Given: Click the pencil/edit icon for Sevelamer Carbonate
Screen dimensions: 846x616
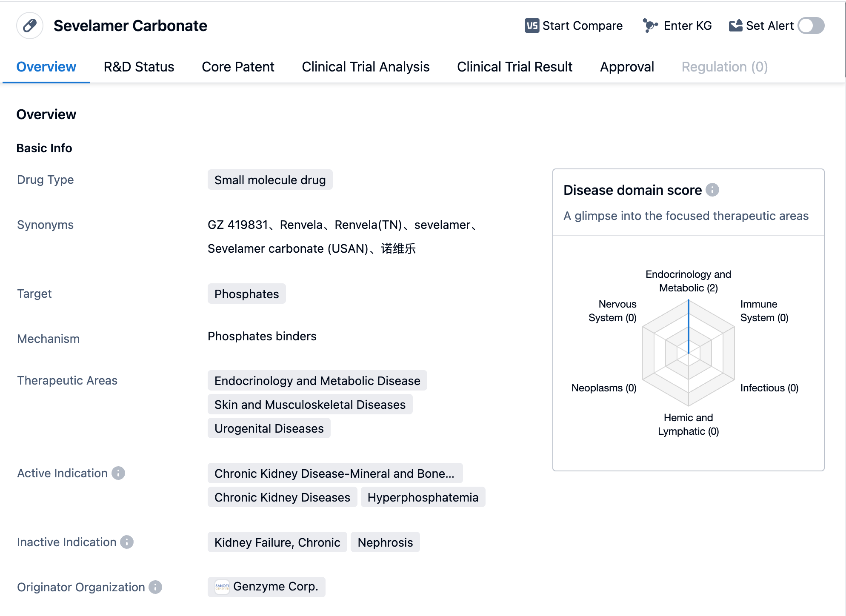Looking at the screenshot, I should (x=30, y=26).
